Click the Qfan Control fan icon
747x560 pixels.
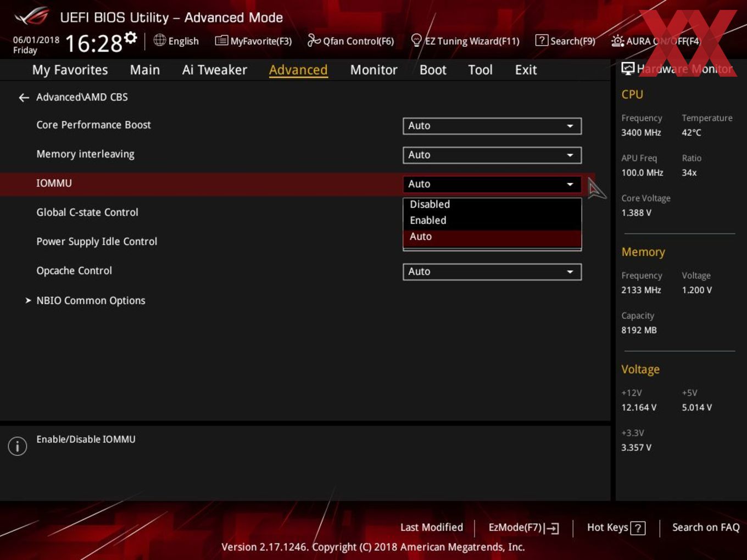point(314,40)
